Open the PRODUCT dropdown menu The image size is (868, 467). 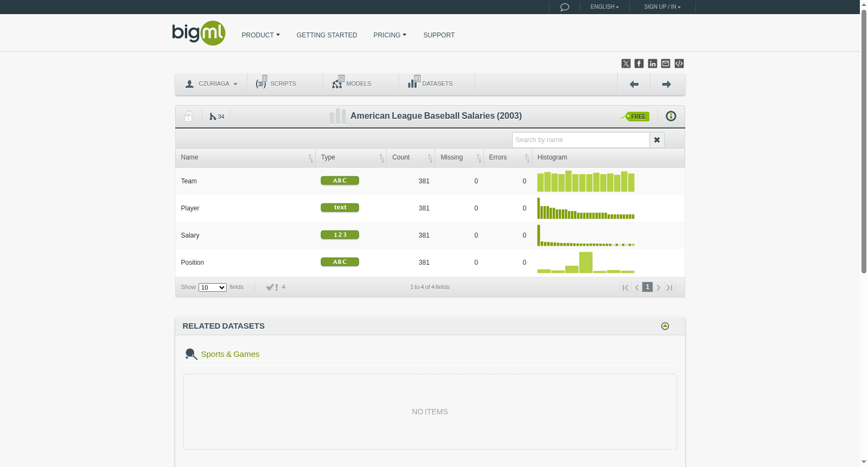260,35
